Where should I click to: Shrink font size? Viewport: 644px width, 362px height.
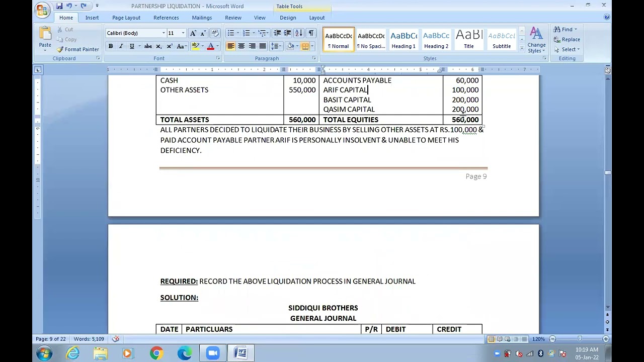pyautogui.click(x=203, y=33)
